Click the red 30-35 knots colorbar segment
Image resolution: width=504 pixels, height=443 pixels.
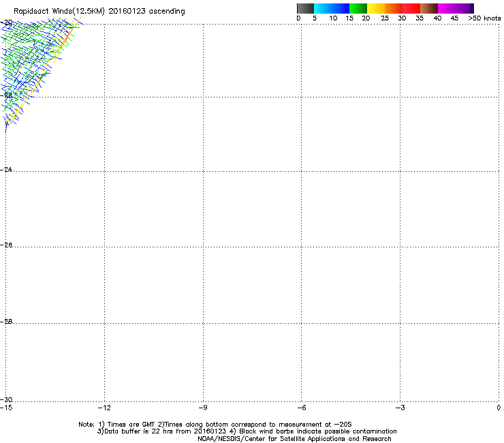(x=411, y=8)
